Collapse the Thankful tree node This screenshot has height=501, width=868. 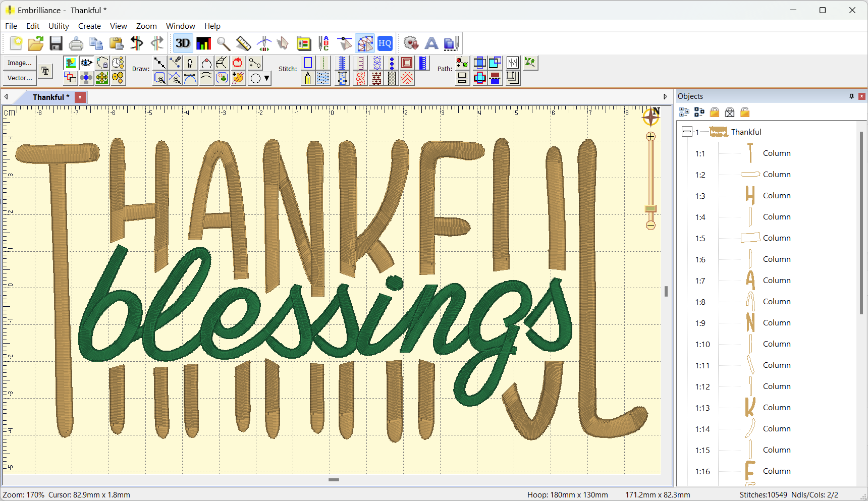coord(687,132)
